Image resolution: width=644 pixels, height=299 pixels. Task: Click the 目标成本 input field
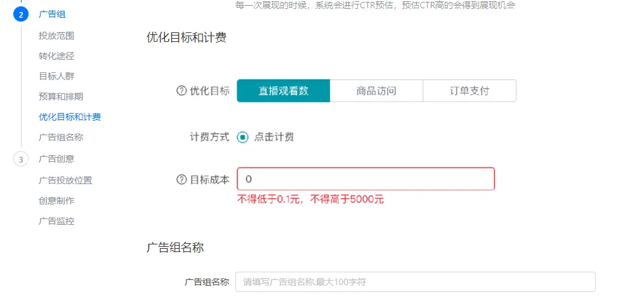365,179
